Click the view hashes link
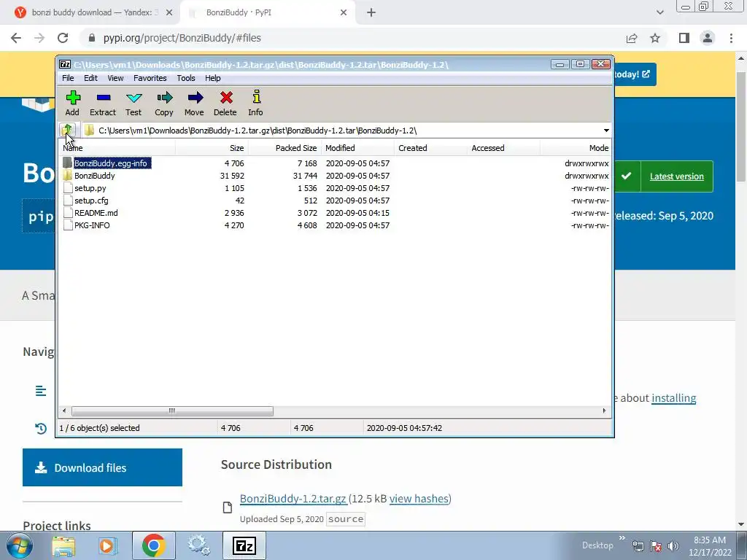Image resolution: width=747 pixels, height=560 pixels. point(419,499)
